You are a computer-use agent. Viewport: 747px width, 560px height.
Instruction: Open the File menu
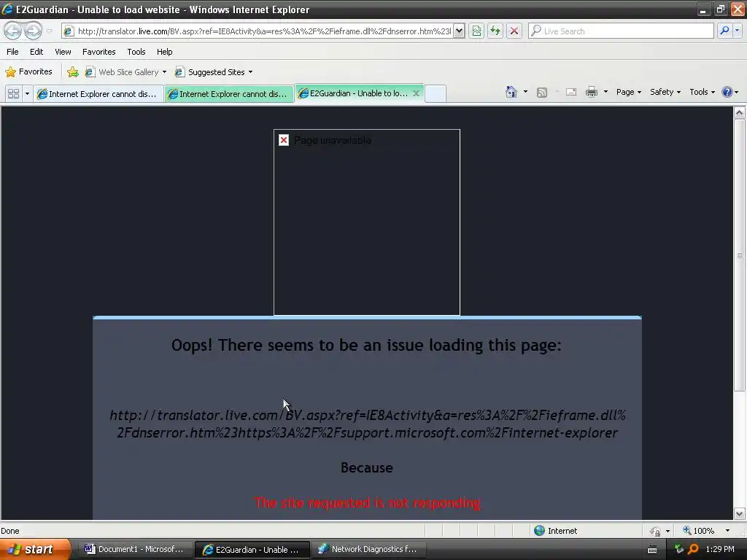click(12, 52)
